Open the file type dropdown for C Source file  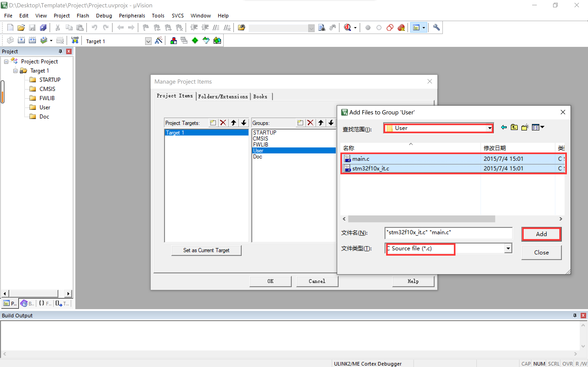(x=508, y=248)
